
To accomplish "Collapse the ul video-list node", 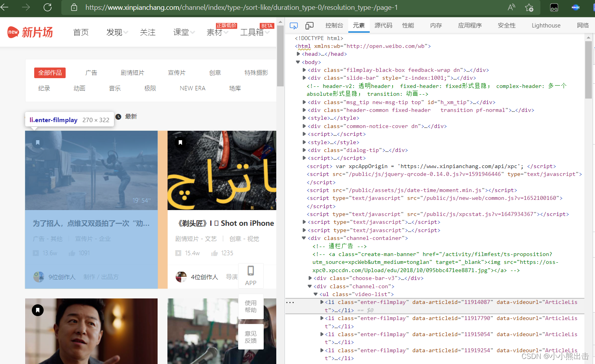I will [316, 294].
